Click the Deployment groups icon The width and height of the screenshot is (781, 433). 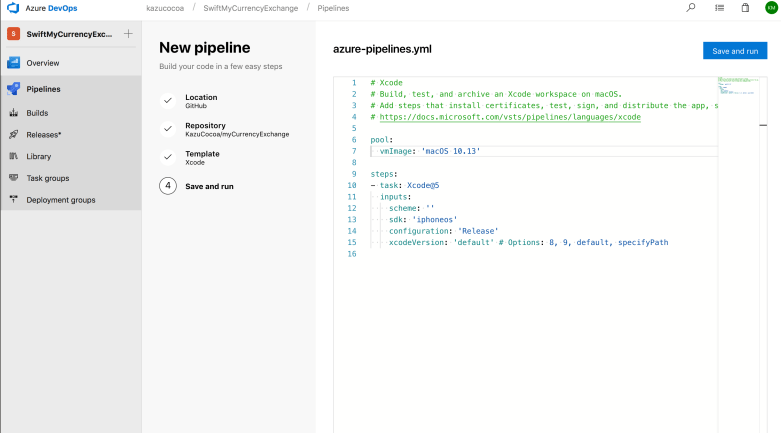[13, 199]
